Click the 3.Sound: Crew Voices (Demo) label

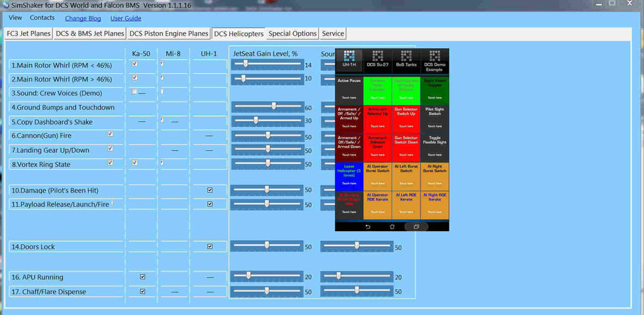click(x=57, y=93)
